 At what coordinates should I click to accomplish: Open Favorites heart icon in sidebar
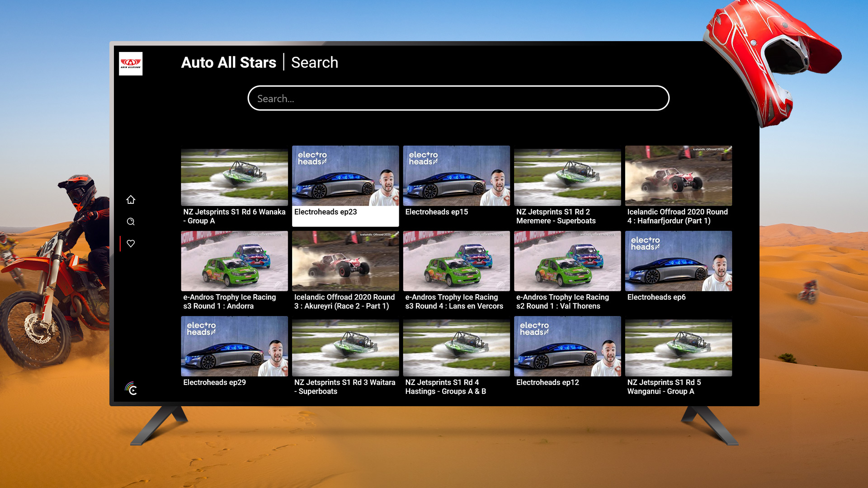131,244
